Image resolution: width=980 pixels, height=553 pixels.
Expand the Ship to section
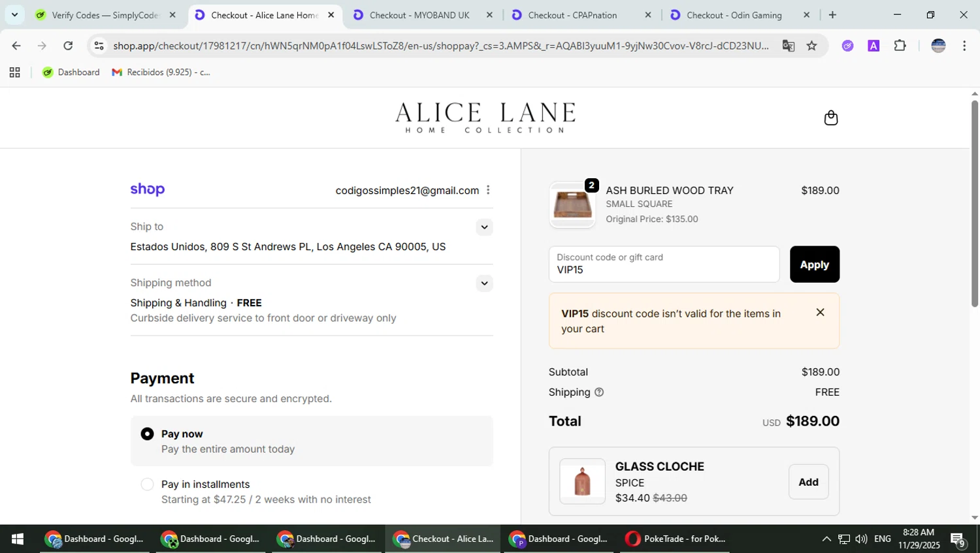(484, 227)
